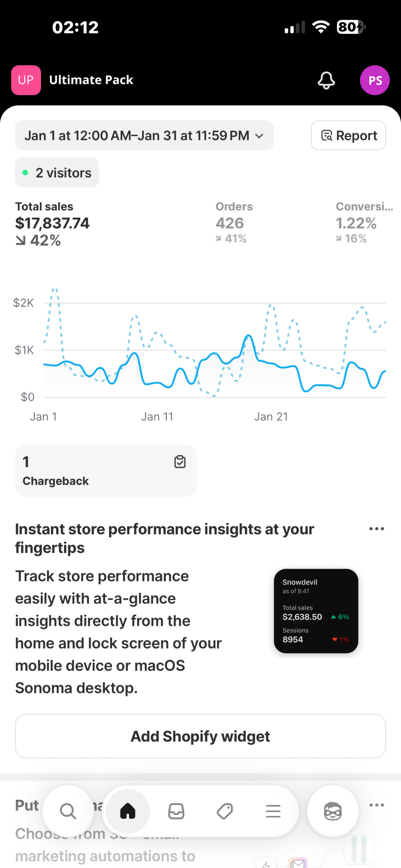Launch Sidekick assistant icon

click(x=333, y=811)
